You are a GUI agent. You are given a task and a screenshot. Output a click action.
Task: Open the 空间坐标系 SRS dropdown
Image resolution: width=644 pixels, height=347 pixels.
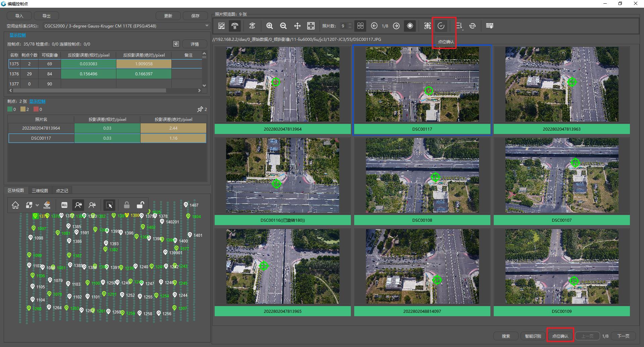[126, 26]
